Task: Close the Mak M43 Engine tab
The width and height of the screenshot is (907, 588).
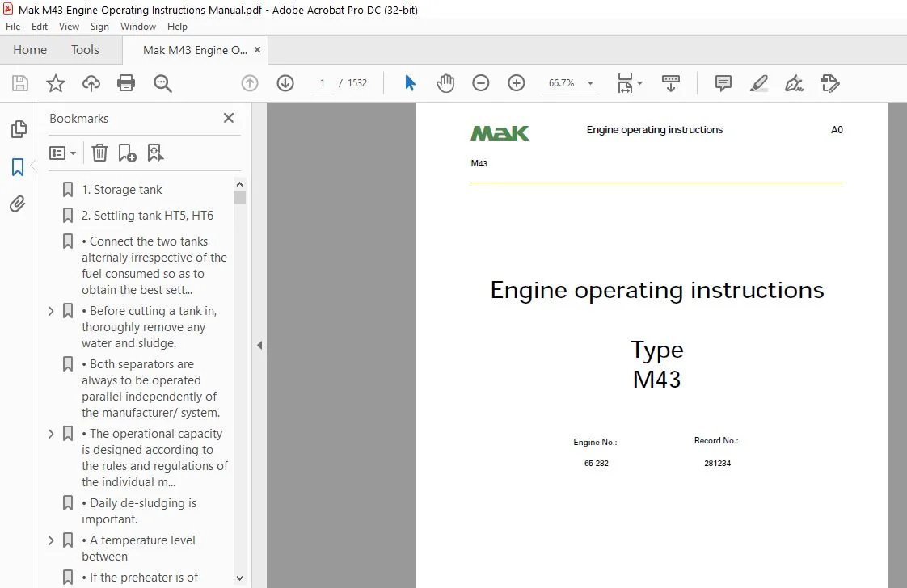Action: (257, 50)
